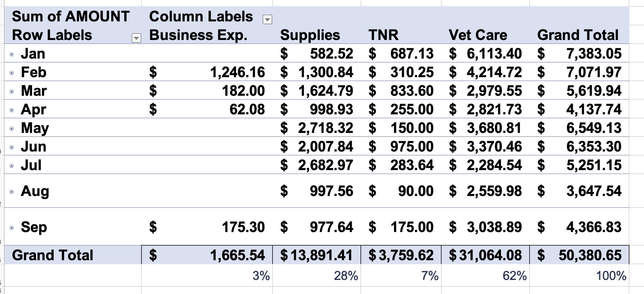644x294 pixels.
Task: Expand the May row group
Action: 12,129
